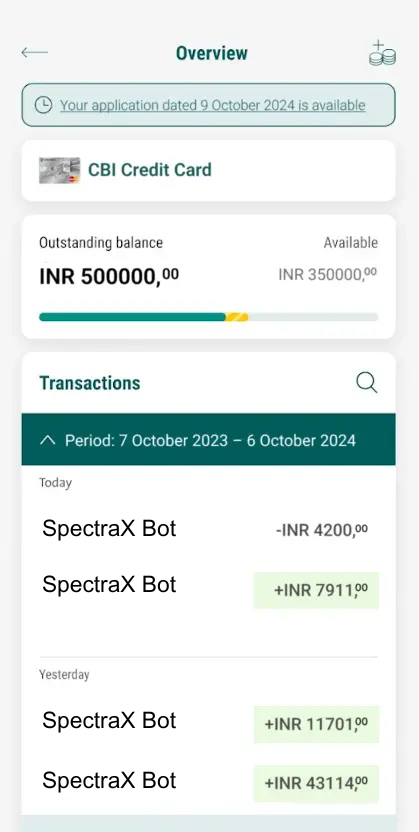The height and width of the screenshot is (832, 419).
Task: Tap the back arrow icon
Action: click(x=34, y=53)
